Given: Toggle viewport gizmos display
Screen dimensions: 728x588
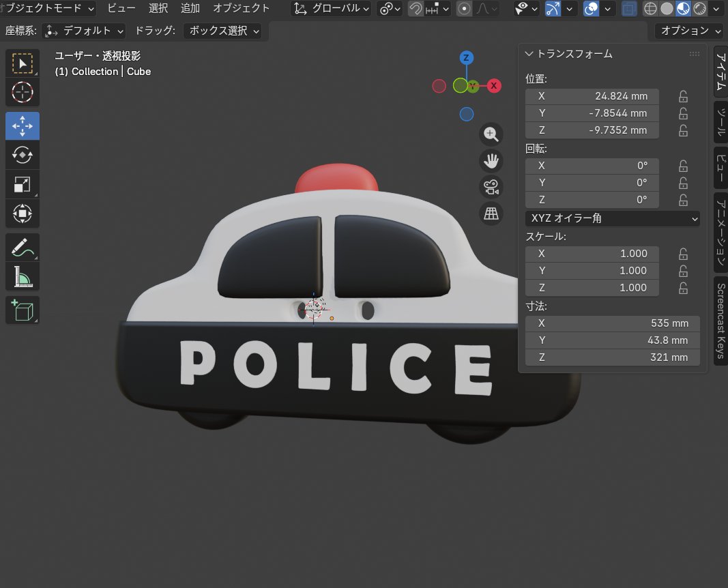Looking at the screenshot, I should pyautogui.click(x=553, y=8).
